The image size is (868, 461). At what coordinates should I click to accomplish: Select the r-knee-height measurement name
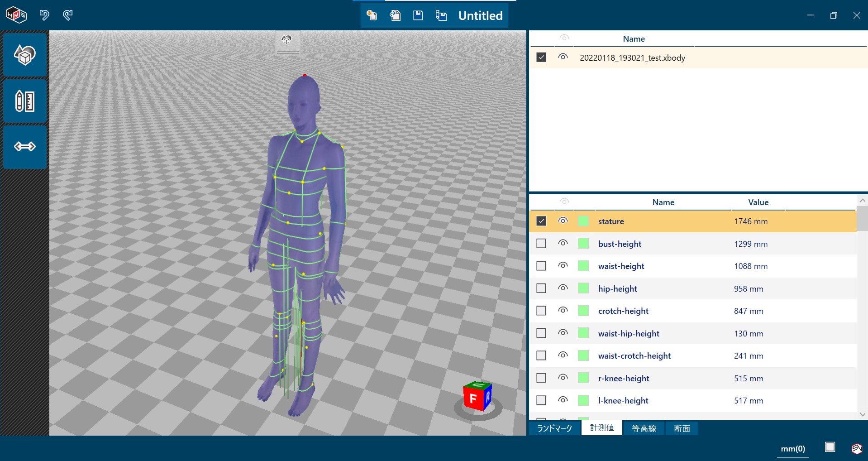624,379
